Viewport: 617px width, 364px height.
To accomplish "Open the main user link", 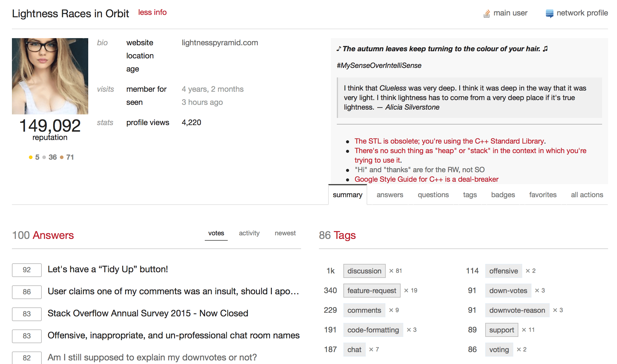I will [510, 13].
